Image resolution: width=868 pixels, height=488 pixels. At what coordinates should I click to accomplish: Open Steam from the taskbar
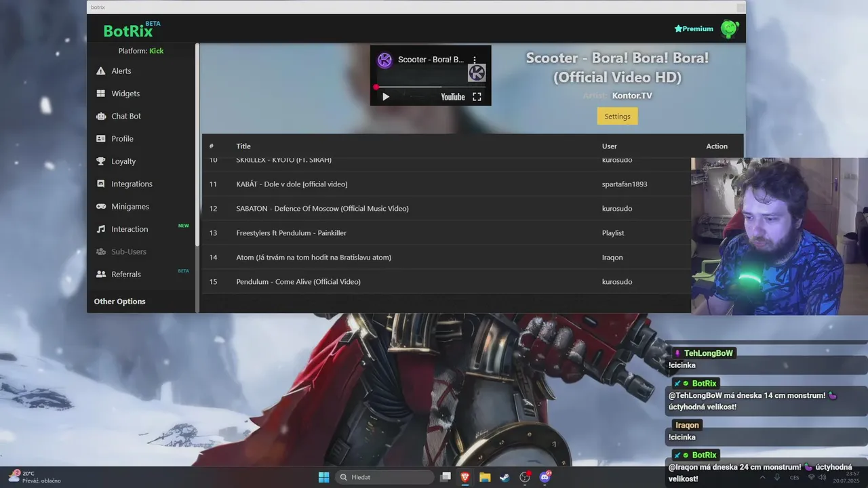pyautogui.click(x=505, y=477)
